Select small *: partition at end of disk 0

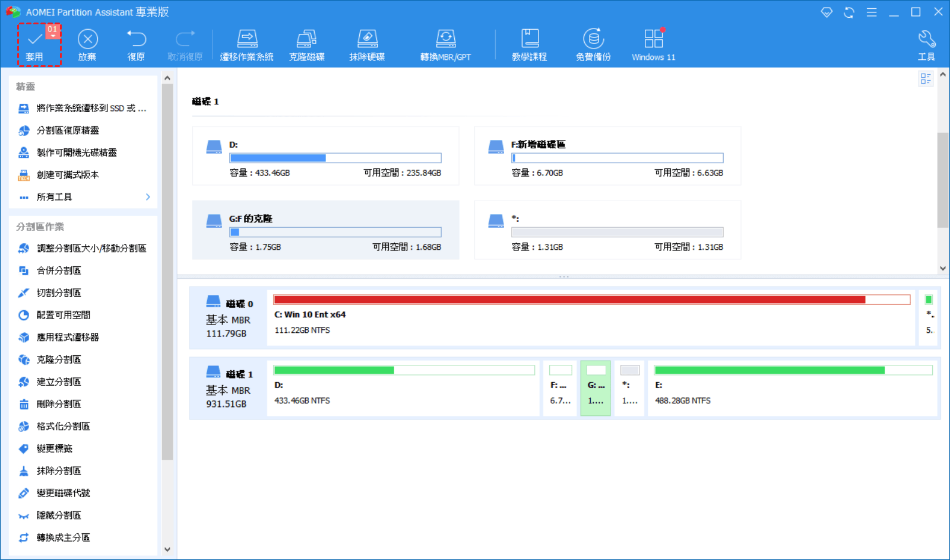[x=929, y=318]
